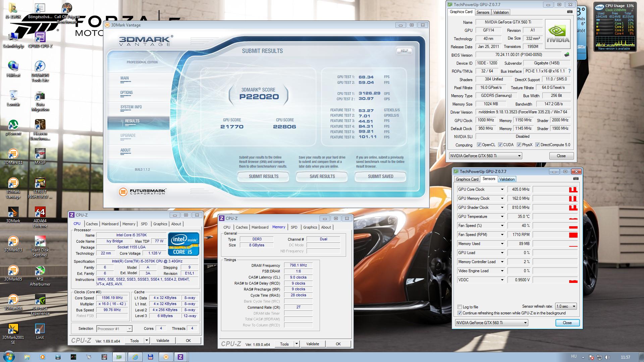Open SYSTEM INFO in 3DMark Vantage
This screenshot has width=644, height=362.
pos(131,107)
